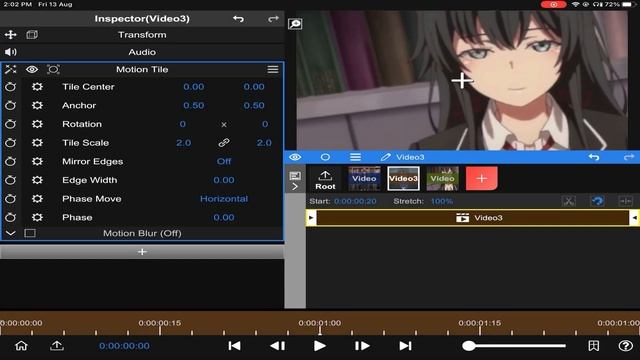Open gear options for Phase

[37, 217]
